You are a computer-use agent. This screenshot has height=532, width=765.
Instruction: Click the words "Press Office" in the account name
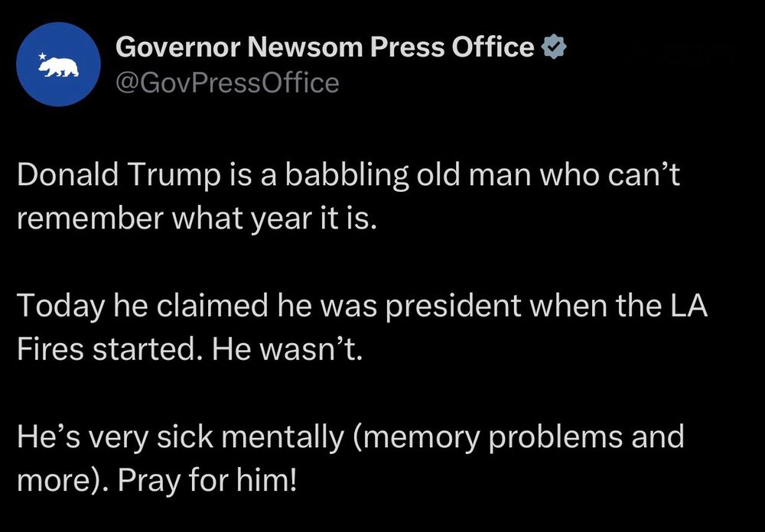451,48
